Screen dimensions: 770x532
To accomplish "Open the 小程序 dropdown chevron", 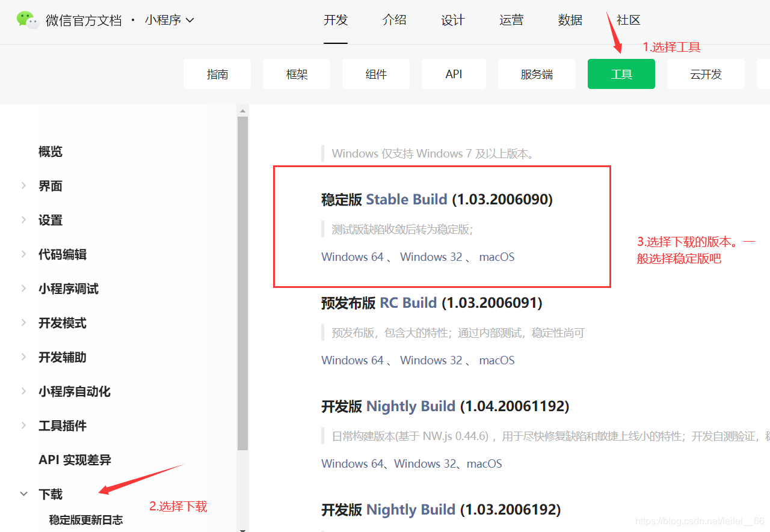I will (x=190, y=20).
